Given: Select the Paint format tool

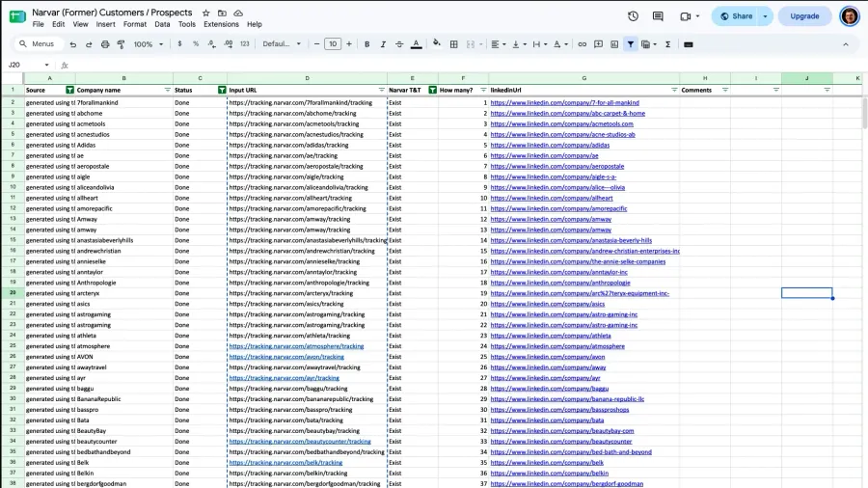Looking at the screenshot, I should point(121,44).
